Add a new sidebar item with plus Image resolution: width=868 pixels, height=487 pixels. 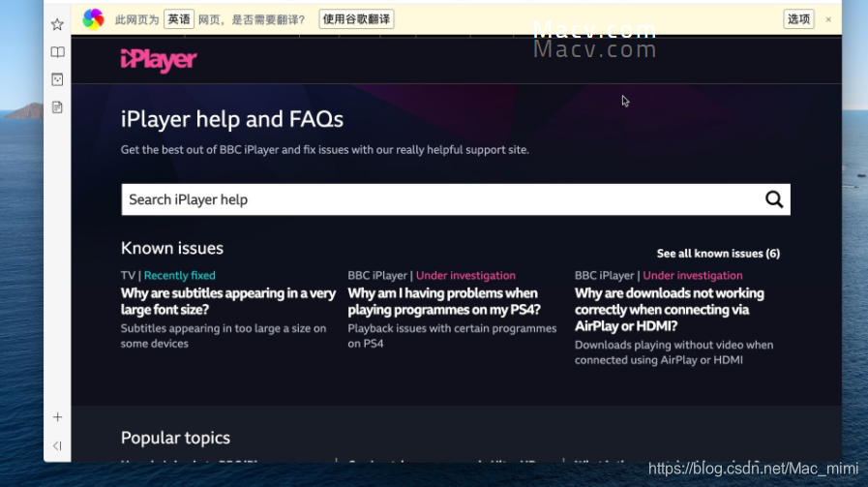(57, 417)
